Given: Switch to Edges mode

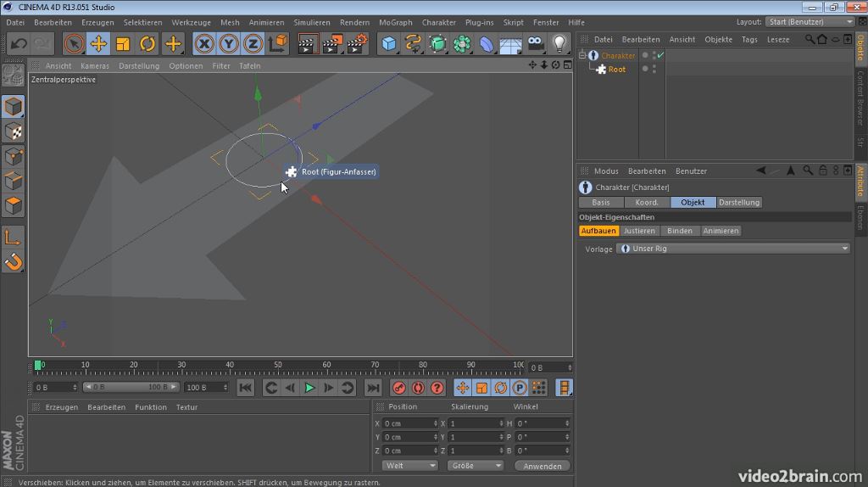Looking at the screenshot, I should (x=14, y=182).
